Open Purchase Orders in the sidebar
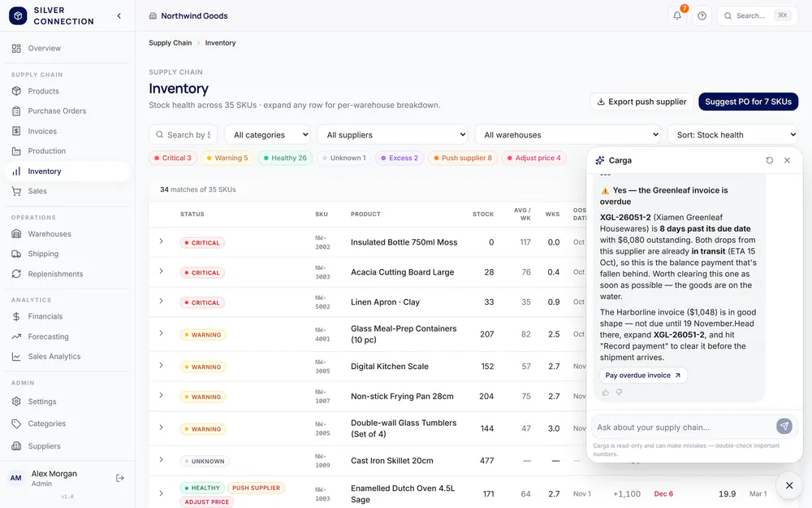This screenshot has width=812, height=508. click(67, 111)
